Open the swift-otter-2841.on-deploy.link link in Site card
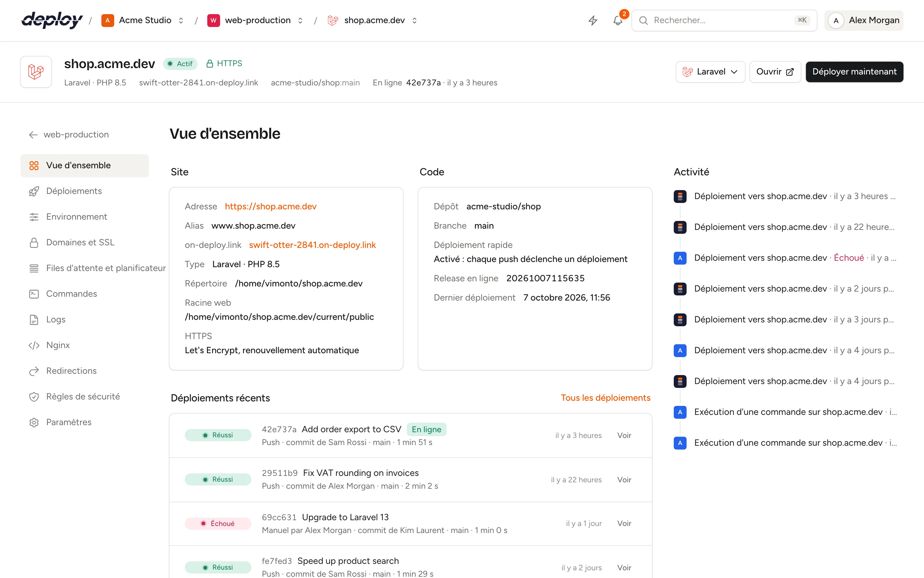This screenshot has width=924, height=578. [312, 245]
